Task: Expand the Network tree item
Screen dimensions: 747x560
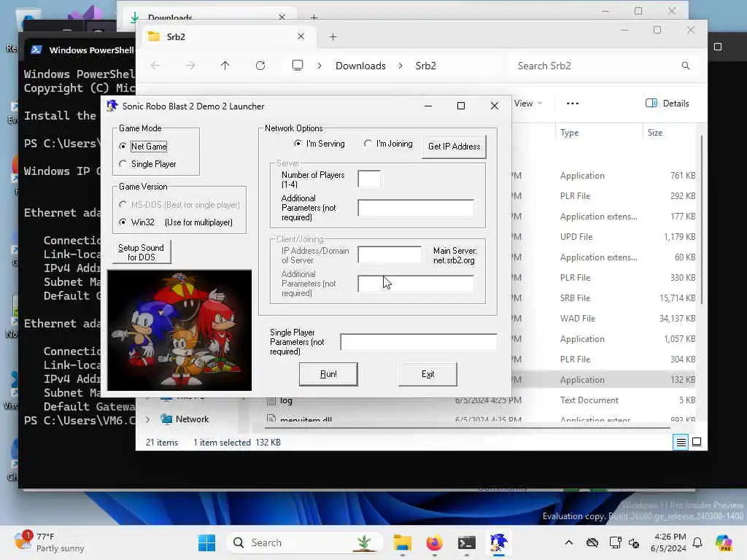Action: click(x=147, y=419)
